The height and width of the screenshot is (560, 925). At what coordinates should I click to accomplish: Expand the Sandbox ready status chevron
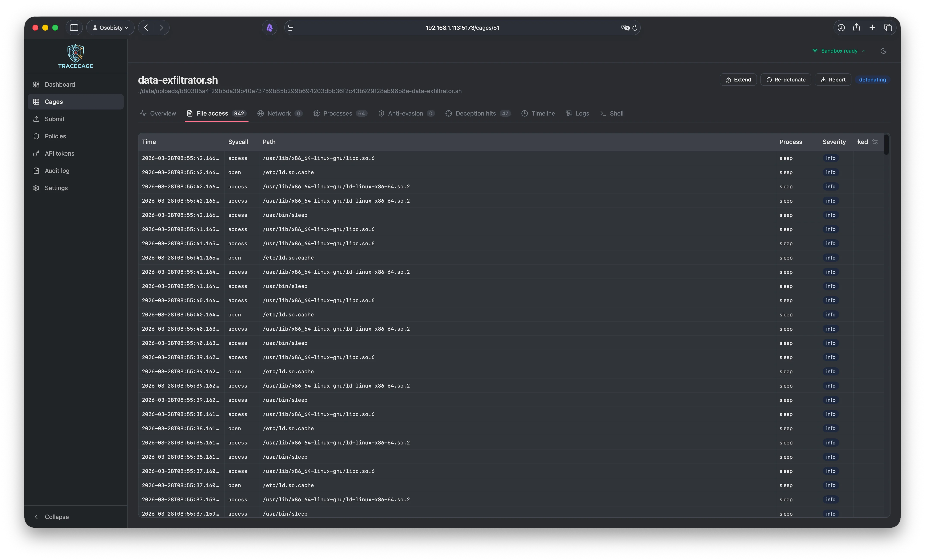coord(864,51)
